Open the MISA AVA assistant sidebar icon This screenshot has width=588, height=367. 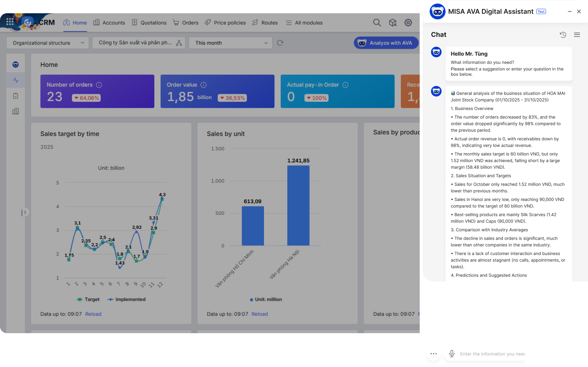pyautogui.click(x=15, y=64)
